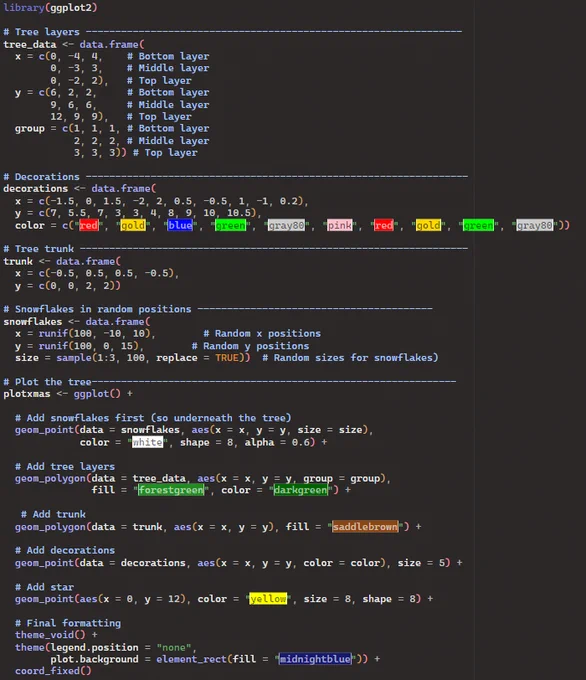Click the "red" string following "pink"

point(384,225)
